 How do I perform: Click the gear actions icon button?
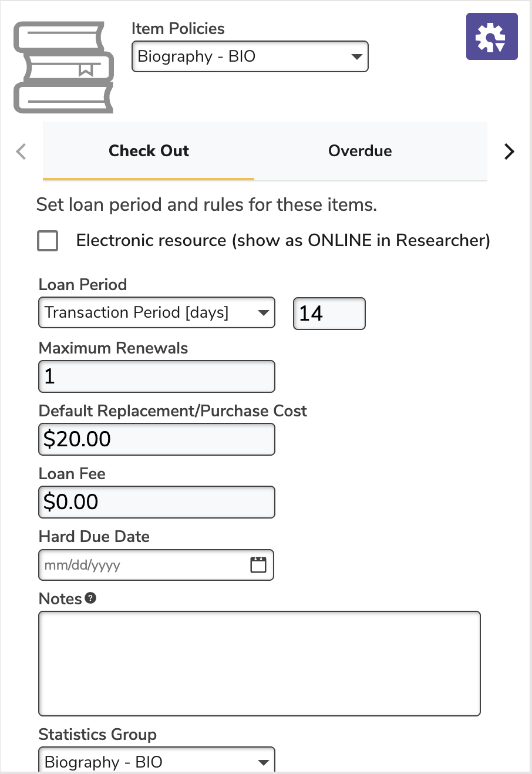491,36
